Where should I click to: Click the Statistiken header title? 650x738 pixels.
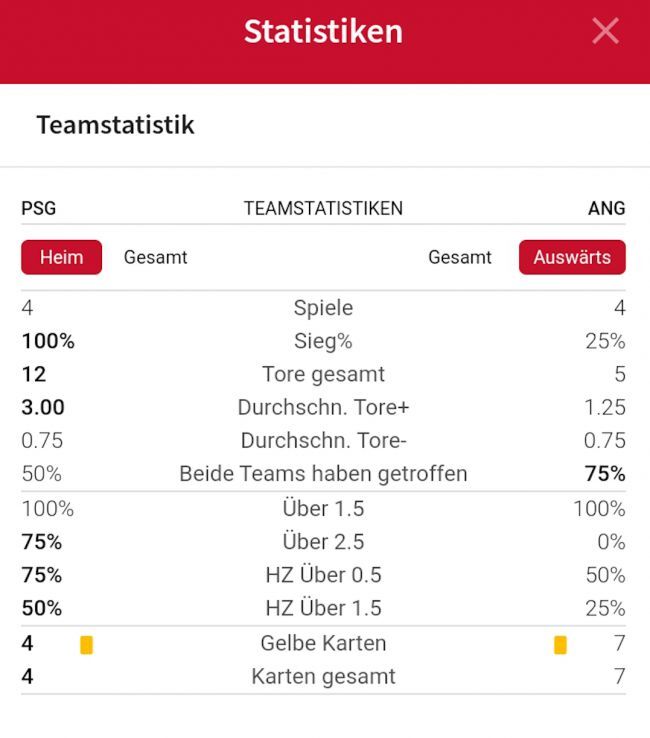point(323,31)
